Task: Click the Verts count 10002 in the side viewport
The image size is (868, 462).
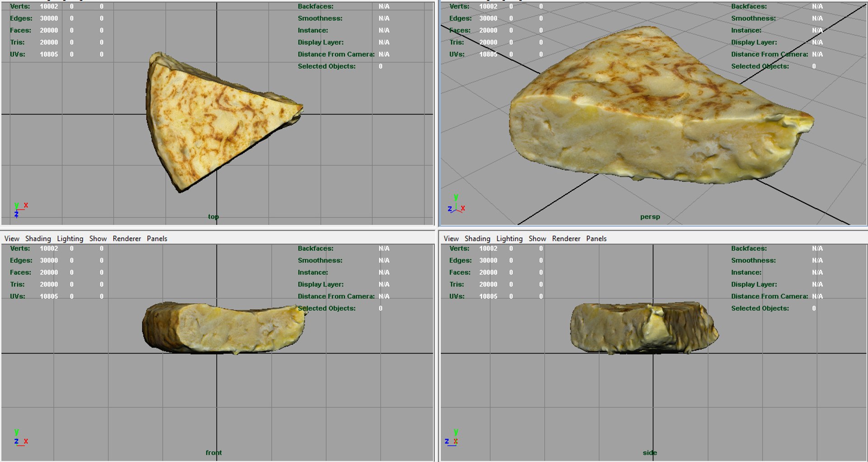Action: click(x=488, y=248)
